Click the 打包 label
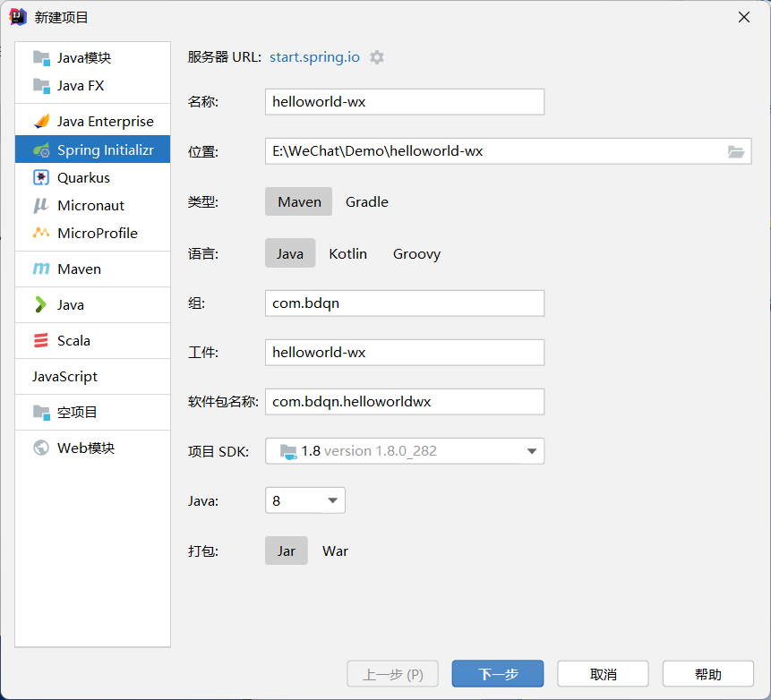Image resolution: width=771 pixels, height=700 pixels. [203, 551]
